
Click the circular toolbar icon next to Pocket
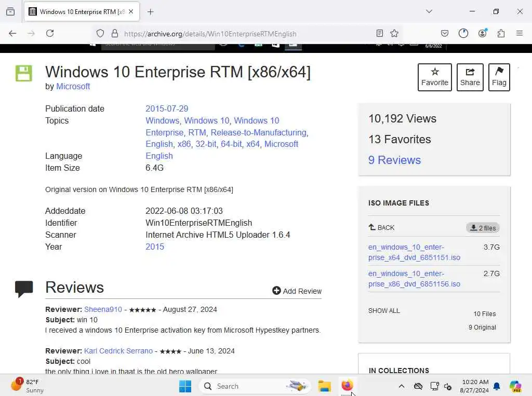pyautogui.click(x=463, y=33)
